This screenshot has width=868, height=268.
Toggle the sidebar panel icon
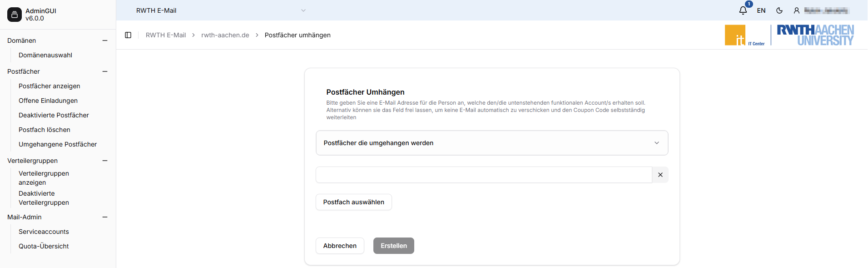[x=128, y=35]
